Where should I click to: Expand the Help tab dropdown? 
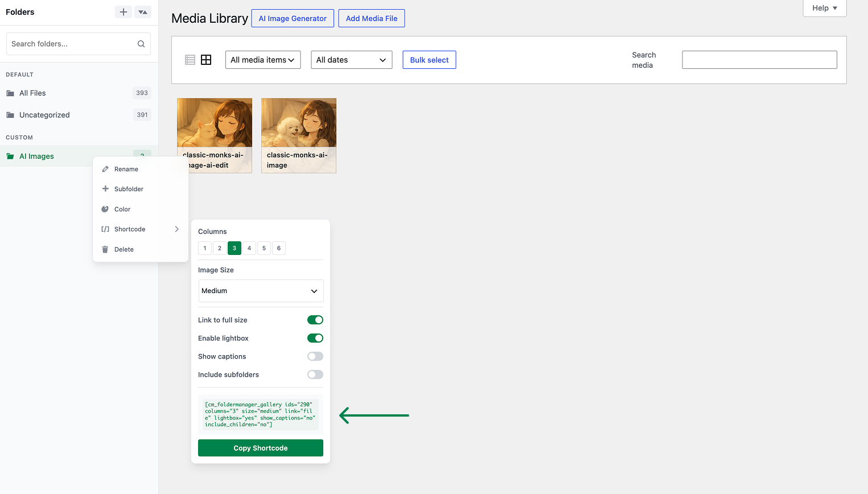click(x=825, y=8)
